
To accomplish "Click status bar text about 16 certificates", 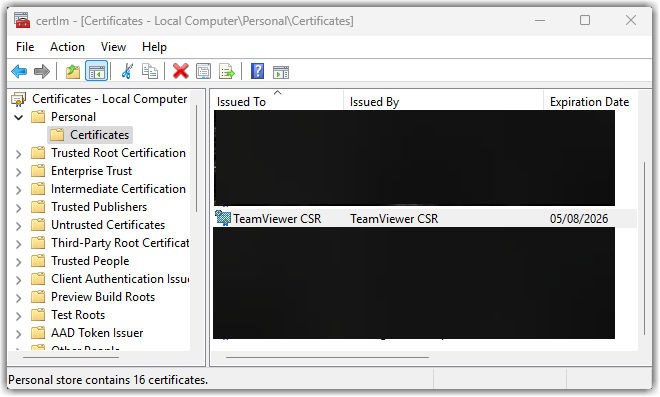I will (x=108, y=380).
